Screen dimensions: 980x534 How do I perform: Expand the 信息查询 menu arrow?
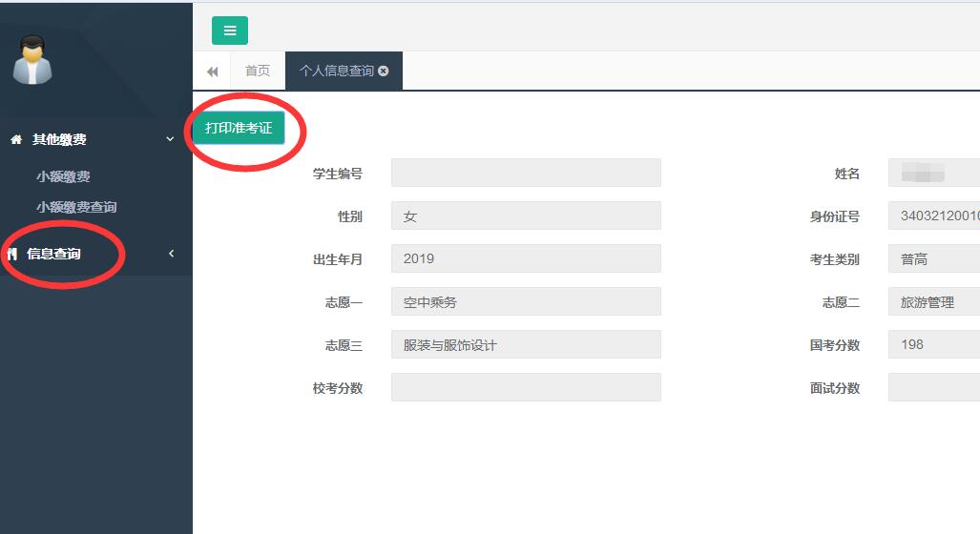pos(171,254)
